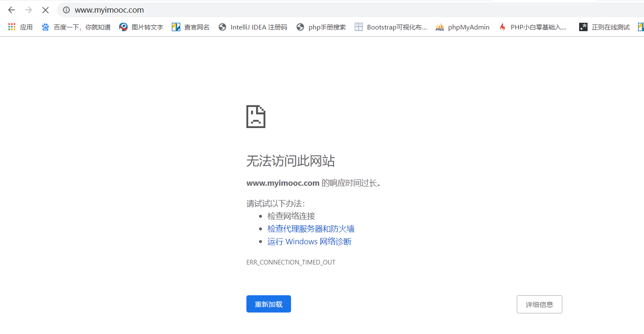Screen dimensions: 644x334
Task: Stop loading the page
Action: [x=45, y=10]
